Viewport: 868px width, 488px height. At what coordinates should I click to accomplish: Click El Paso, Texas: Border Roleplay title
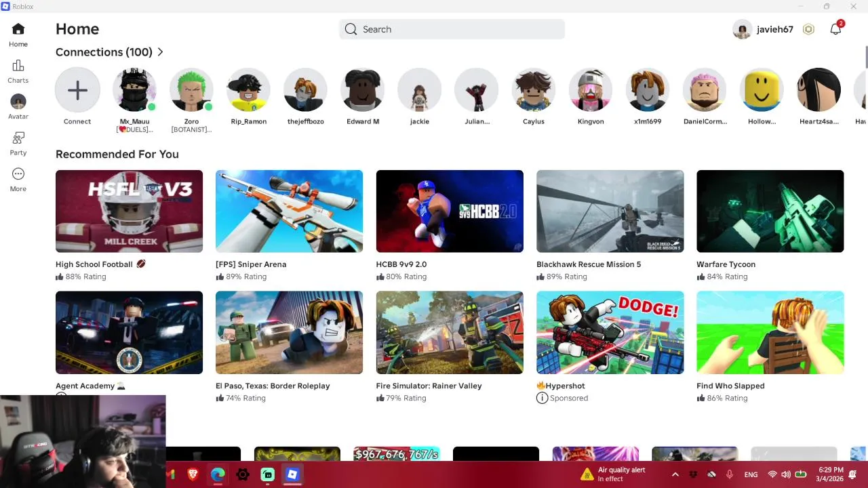click(273, 386)
